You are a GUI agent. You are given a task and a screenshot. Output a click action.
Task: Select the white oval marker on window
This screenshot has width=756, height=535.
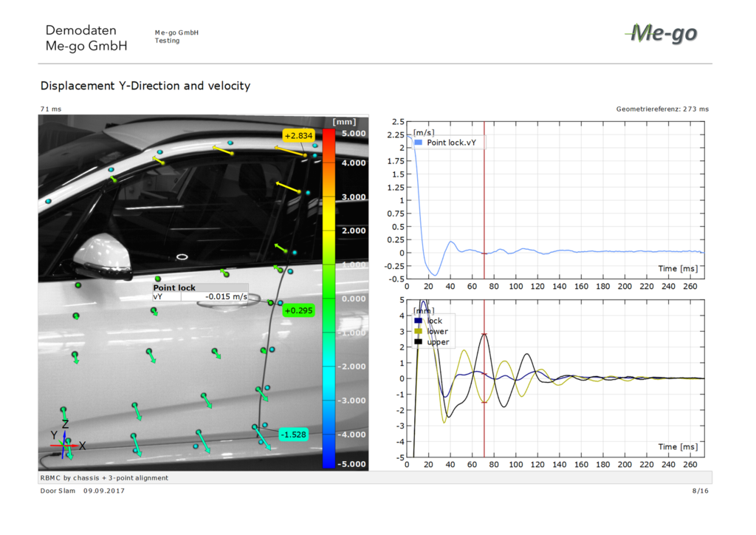[x=182, y=256]
